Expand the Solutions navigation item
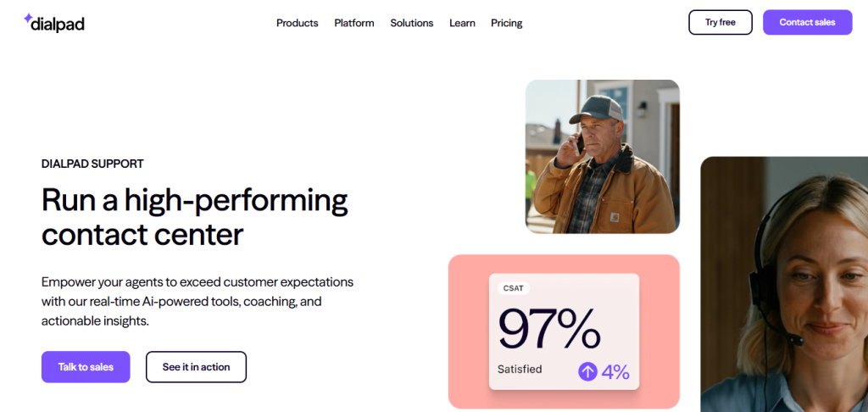Screen dimensions: 868x412 point(412,23)
